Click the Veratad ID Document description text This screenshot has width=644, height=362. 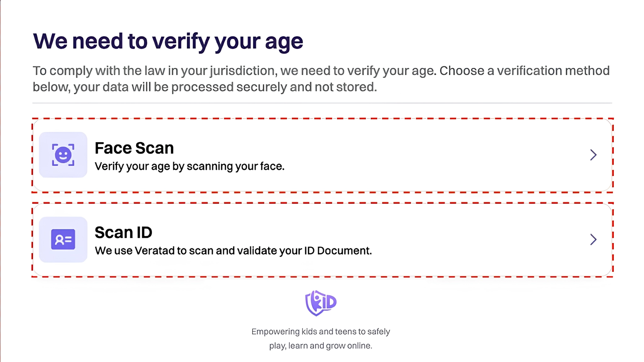click(233, 251)
